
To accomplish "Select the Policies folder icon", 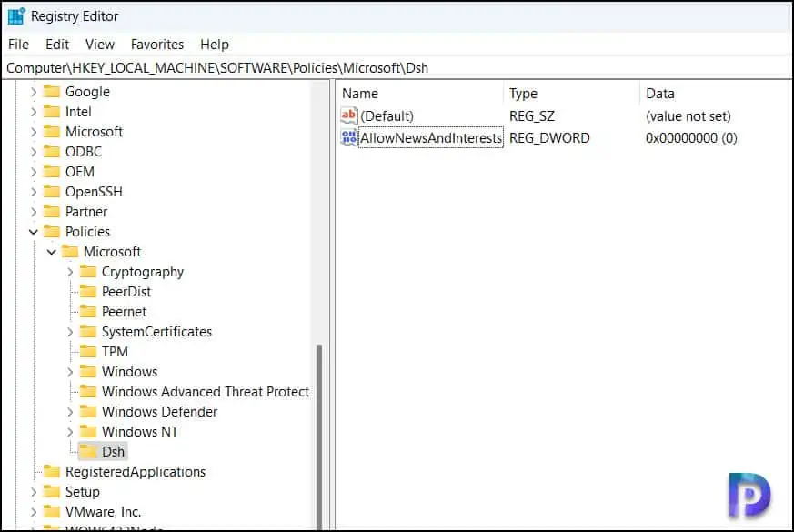I will [52, 231].
